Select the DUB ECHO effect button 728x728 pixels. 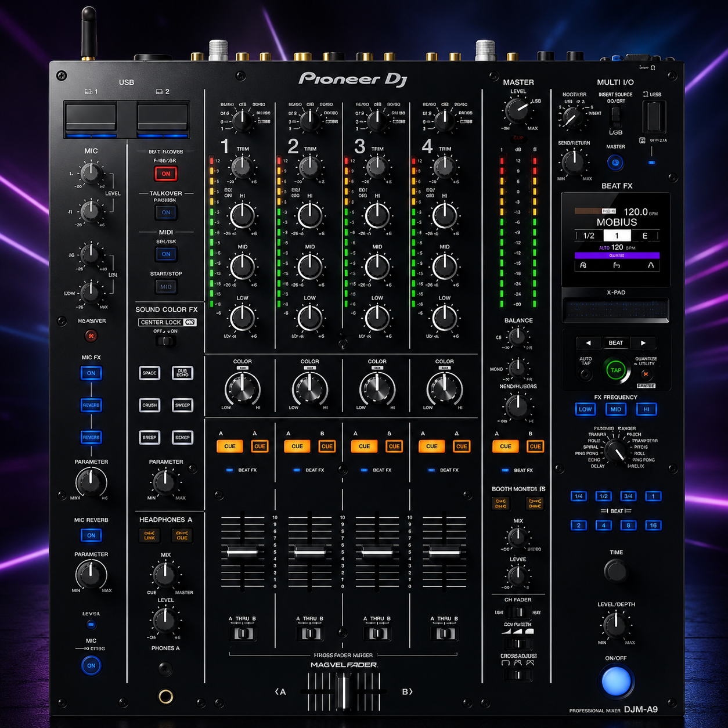click(182, 373)
